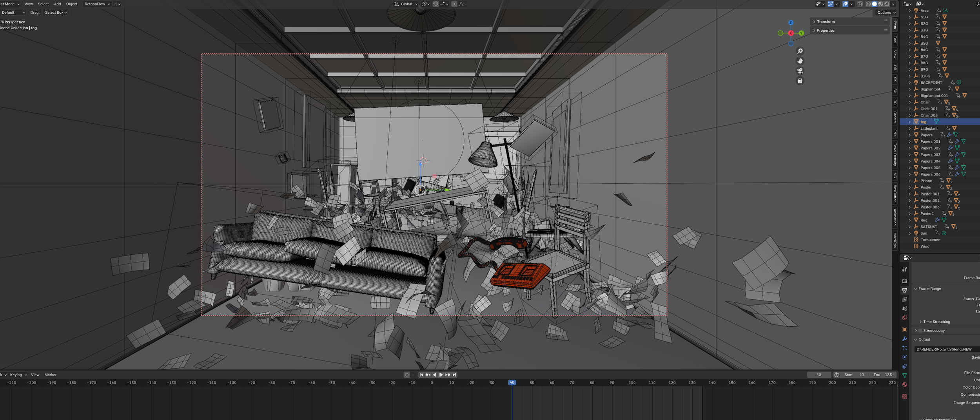
Task: Toggle the Stereoscopy checkbox in Output properties
Action: pyautogui.click(x=920, y=330)
